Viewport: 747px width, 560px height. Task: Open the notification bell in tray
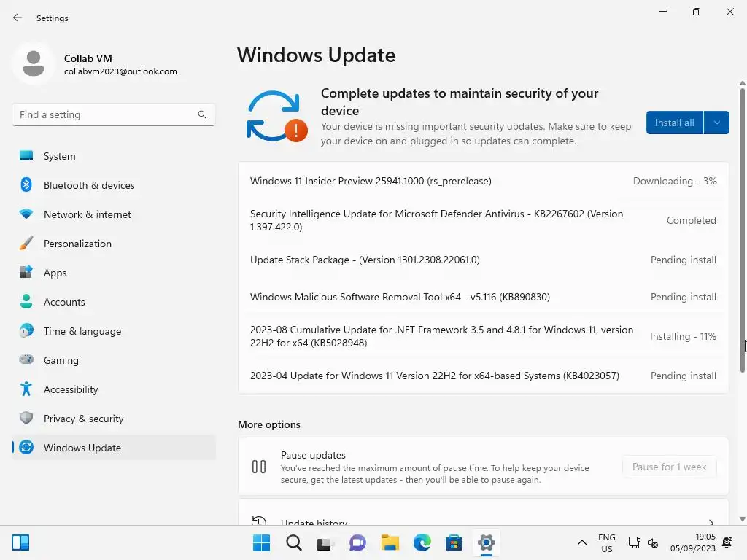tap(727, 542)
